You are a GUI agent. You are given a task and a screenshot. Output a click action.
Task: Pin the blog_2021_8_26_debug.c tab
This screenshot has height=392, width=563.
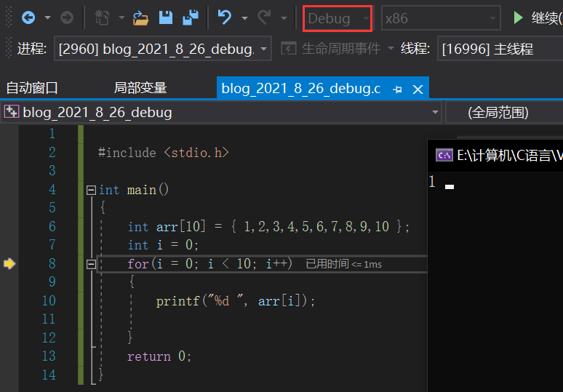click(397, 89)
